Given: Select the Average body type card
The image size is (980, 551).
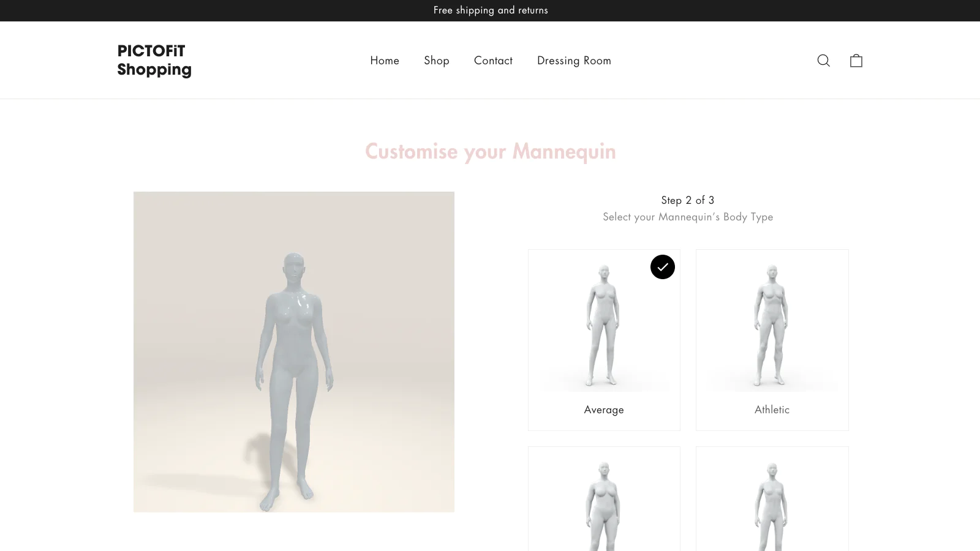Looking at the screenshot, I should pyautogui.click(x=604, y=340).
